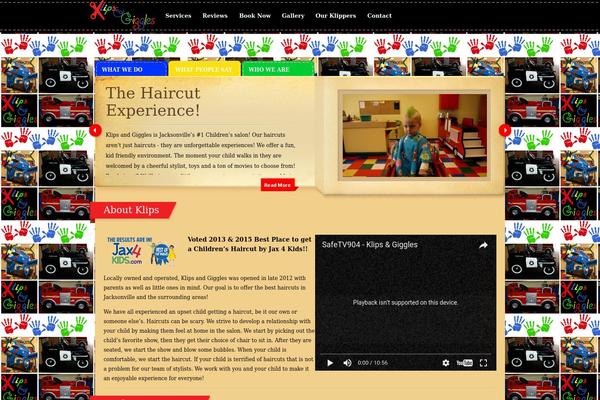Viewport: 600px width, 400px height.
Task: Click The Haircut Experience! heading
Action: [x=153, y=102]
